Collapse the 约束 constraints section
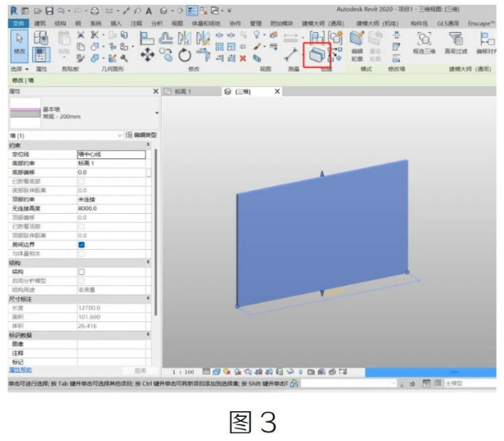This screenshot has height=441, width=504. pos(148,145)
